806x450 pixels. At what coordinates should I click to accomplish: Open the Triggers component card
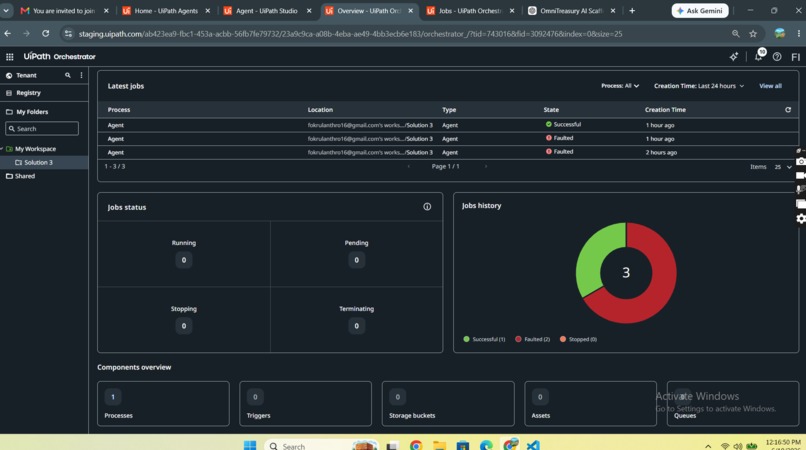(305, 404)
